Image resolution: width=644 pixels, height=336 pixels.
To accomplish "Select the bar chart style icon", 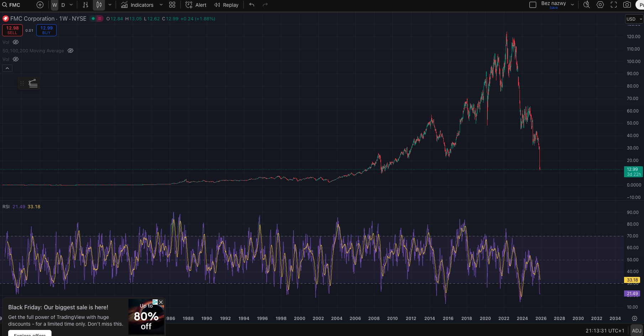I will pos(85,5).
